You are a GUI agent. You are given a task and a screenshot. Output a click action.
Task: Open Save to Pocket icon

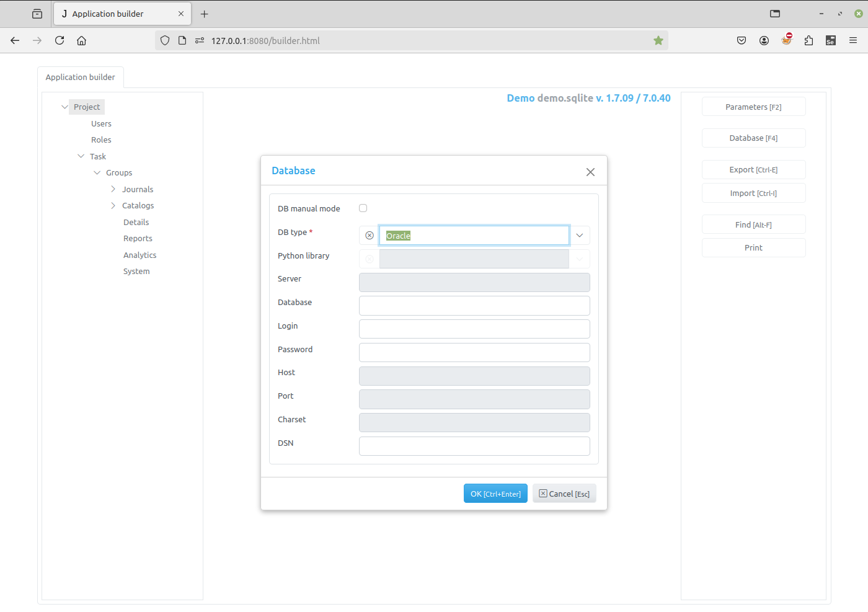[x=742, y=41]
